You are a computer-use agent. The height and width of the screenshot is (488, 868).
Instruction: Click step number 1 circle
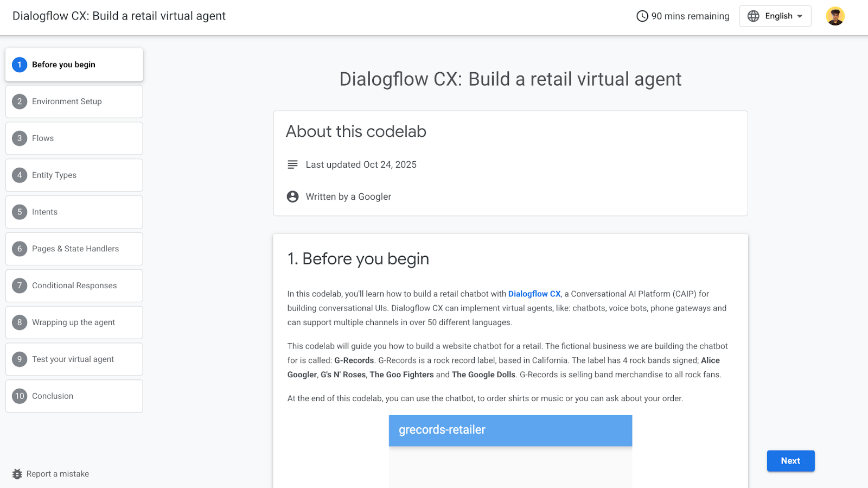click(x=20, y=65)
